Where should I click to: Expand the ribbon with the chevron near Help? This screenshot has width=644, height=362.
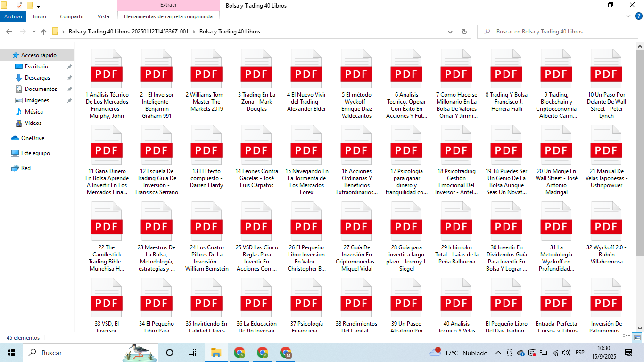click(x=629, y=16)
